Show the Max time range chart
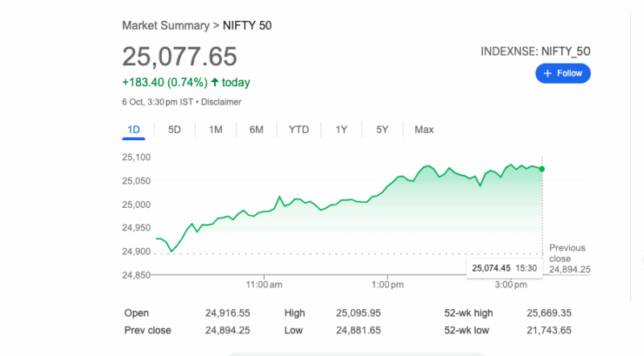The width and height of the screenshot is (644, 356). click(423, 130)
